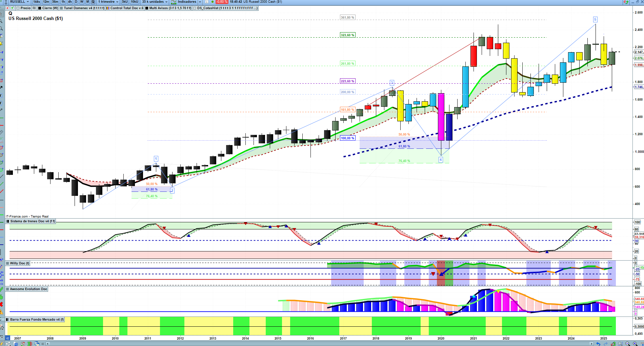Expand the arrow next to Indicadores
Screen dimensions: 644x346
point(200,2)
